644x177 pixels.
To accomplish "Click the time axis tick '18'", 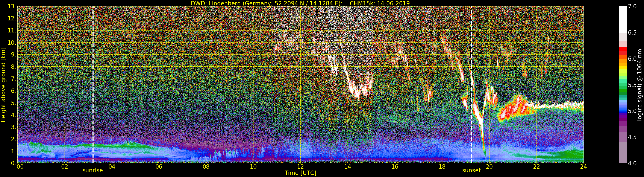I will pyautogui.click(x=442, y=166).
